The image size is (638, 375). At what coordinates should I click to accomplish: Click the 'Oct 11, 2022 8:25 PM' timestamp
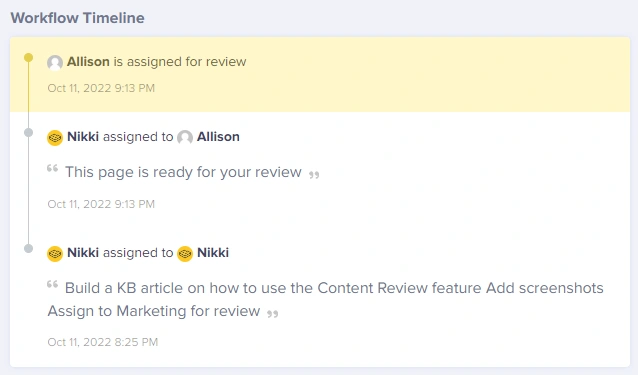click(x=103, y=342)
